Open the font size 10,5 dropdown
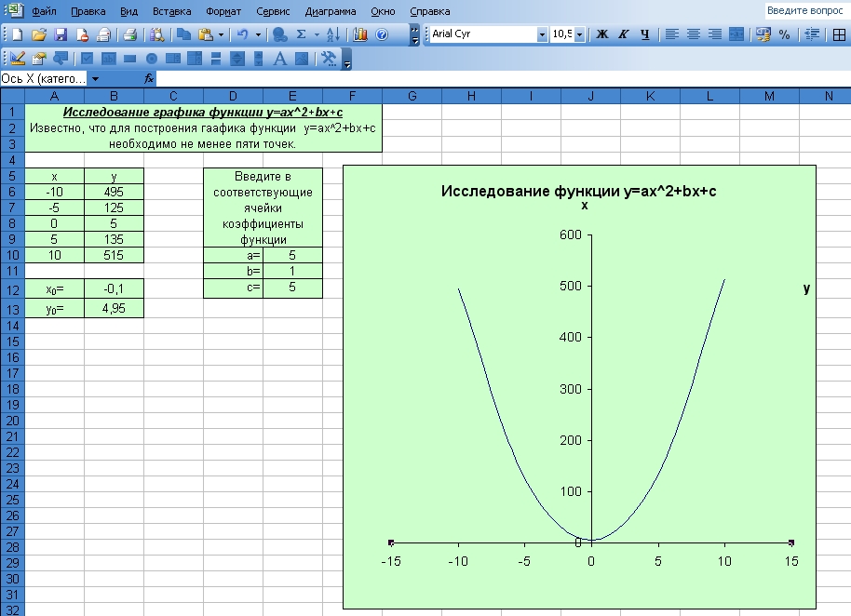This screenshot has width=851, height=616. [x=579, y=34]
